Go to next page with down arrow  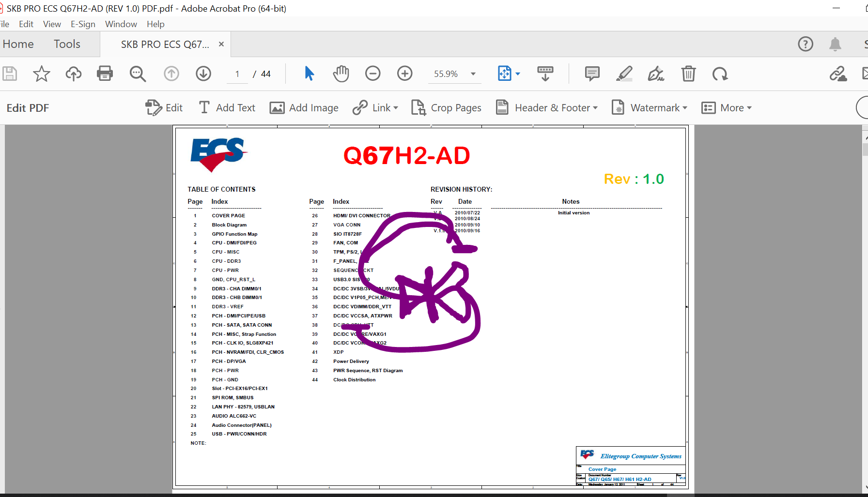203,74
